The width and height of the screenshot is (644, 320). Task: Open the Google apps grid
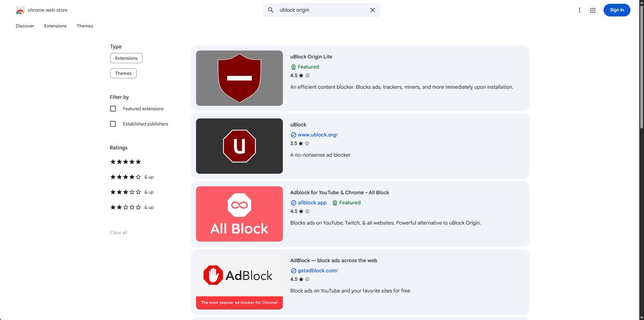point(593,10)
